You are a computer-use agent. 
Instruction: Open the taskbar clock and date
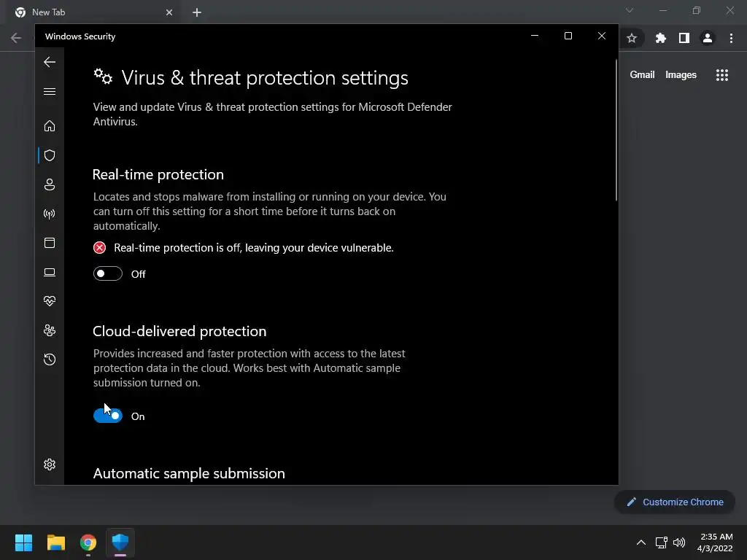[x=715, y=542]
